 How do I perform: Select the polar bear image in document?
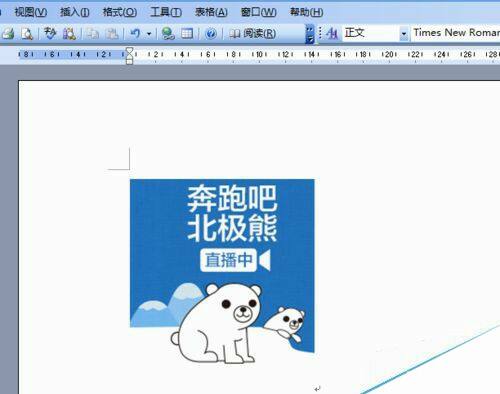[222, 271]
